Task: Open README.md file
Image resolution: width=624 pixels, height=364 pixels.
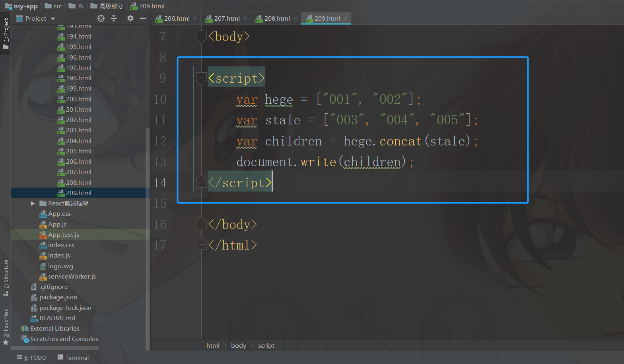Action: (x=53, y=318)
